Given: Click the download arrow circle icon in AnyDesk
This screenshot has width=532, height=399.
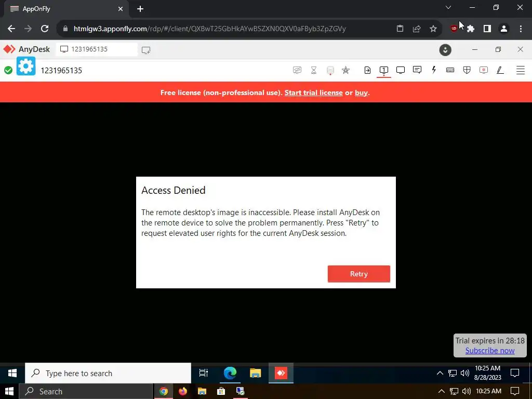Looking at the screenshot, I should pos(445,50).
